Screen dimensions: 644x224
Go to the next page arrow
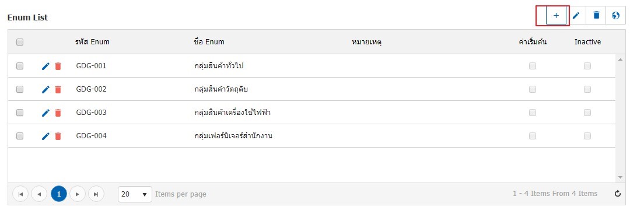click(78, 194)
